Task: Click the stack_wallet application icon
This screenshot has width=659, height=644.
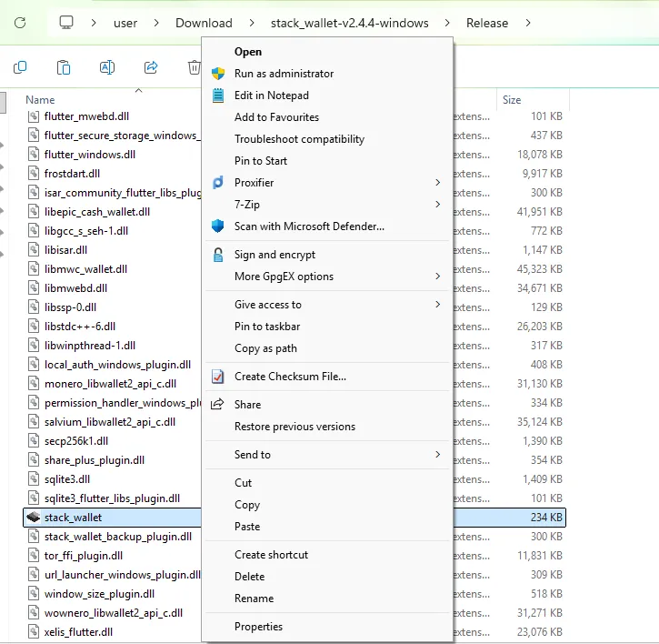Action: click(34, 517)
